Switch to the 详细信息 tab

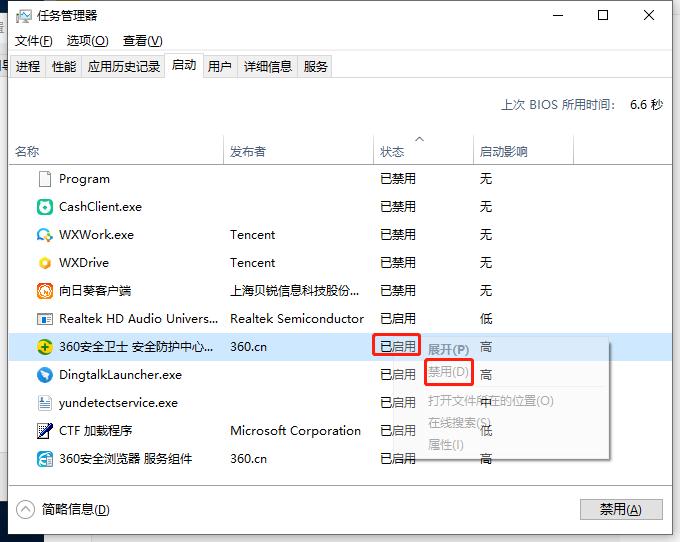[x=268, y=66]
